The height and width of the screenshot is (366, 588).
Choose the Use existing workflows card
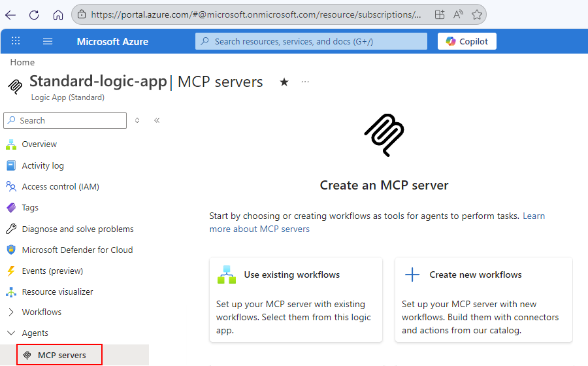296,299
